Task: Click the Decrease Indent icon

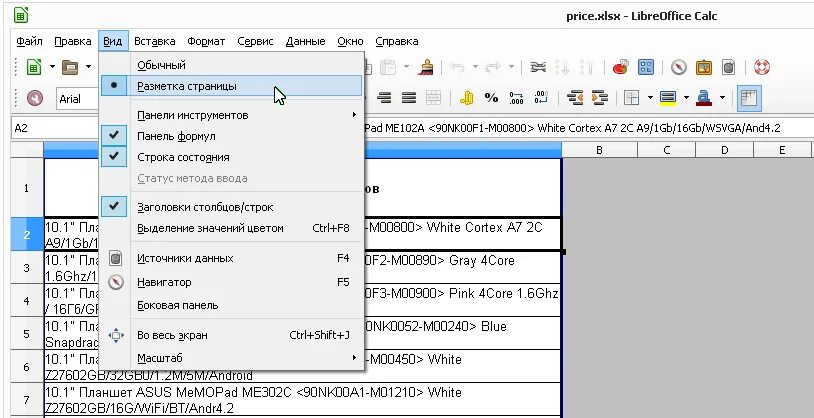Action: pyautogui.click(x=575, y=98)
